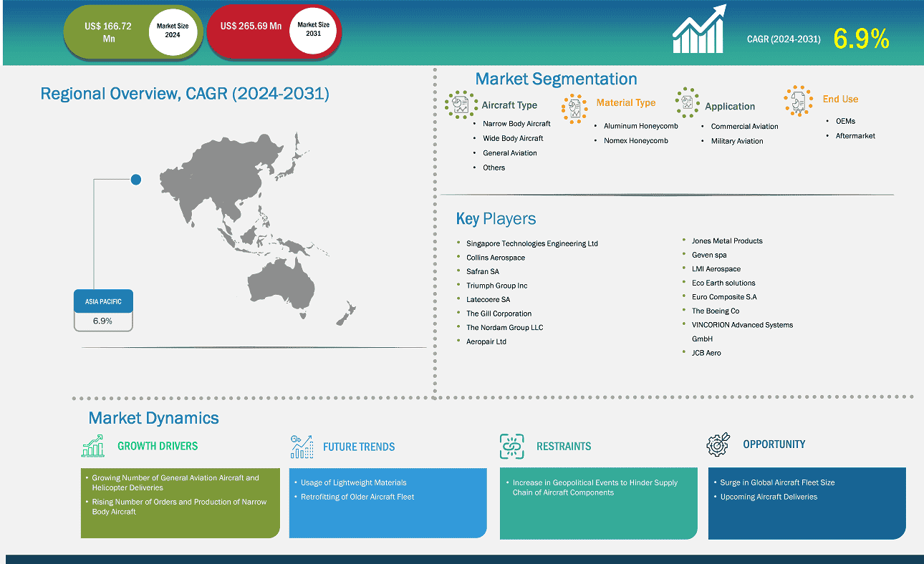Screen dimensions: 924x564
Task: Click the ASIA PACIFIC label box
Action: [103, 301]
